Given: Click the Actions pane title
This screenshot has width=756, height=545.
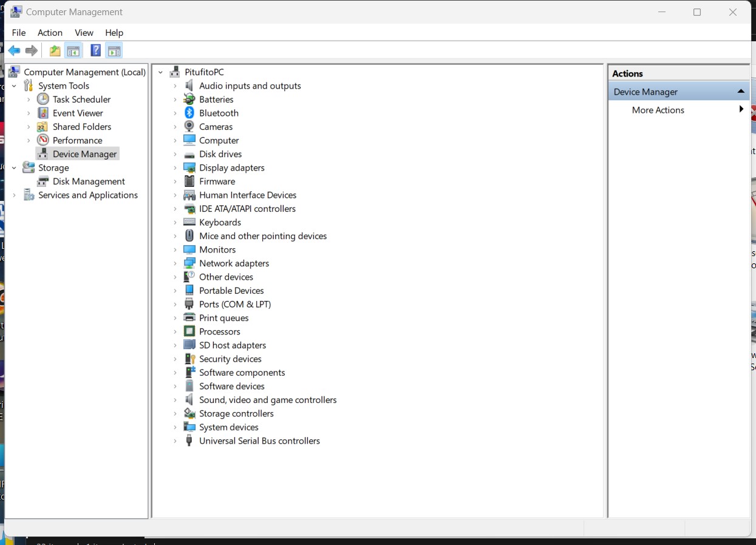Looking at the screenshot, I should tap(627, 73).
